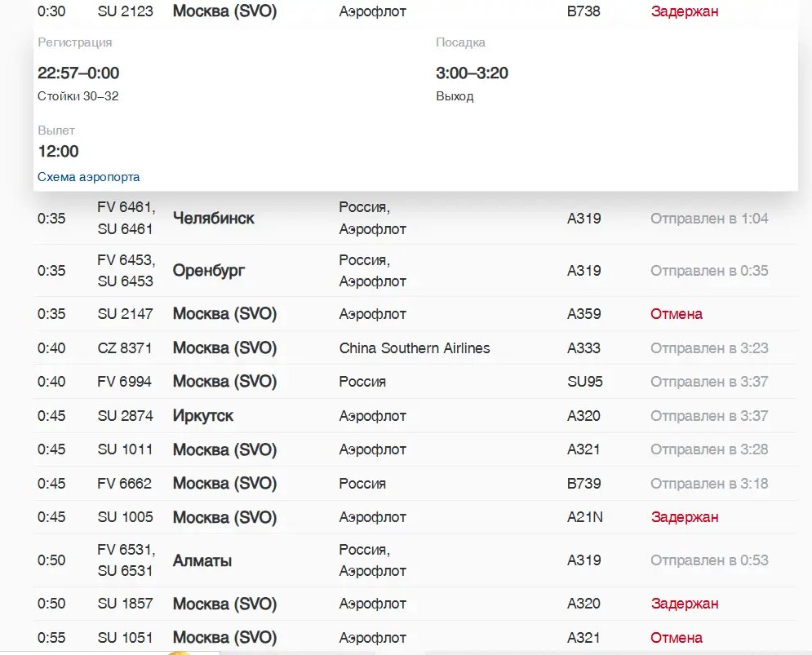Select the FV 6662 flight on B739
Image resolution: width=812 pixels, height=655 pixels.
tap(415, 484)
